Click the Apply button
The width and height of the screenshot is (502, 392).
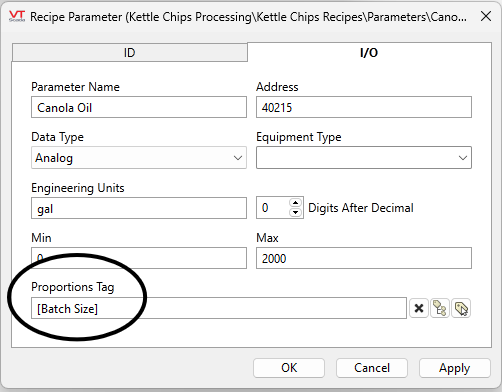click(x=455, y=368)
